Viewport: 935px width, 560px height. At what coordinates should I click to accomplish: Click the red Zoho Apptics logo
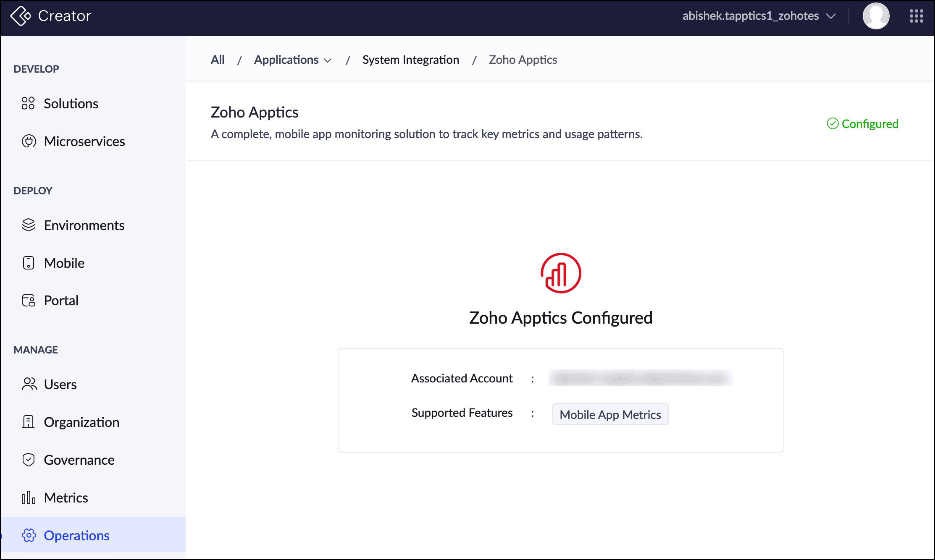coord(561,273)
